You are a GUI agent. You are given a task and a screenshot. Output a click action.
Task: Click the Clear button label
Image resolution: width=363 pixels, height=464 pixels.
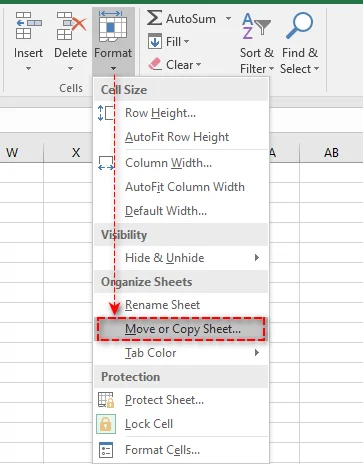pyautogui.click(x=179, y=64)
